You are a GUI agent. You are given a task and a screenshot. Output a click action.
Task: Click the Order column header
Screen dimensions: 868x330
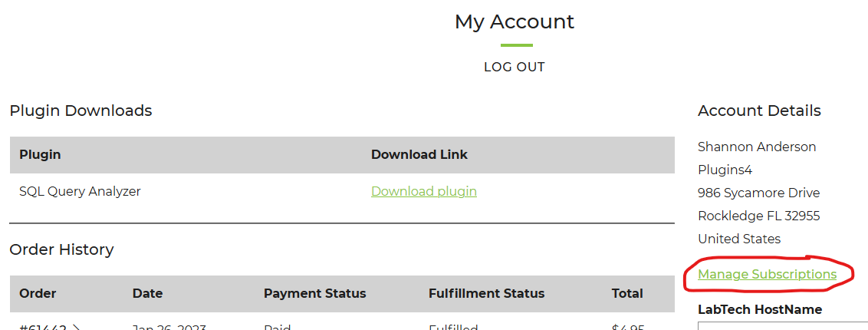38,293
